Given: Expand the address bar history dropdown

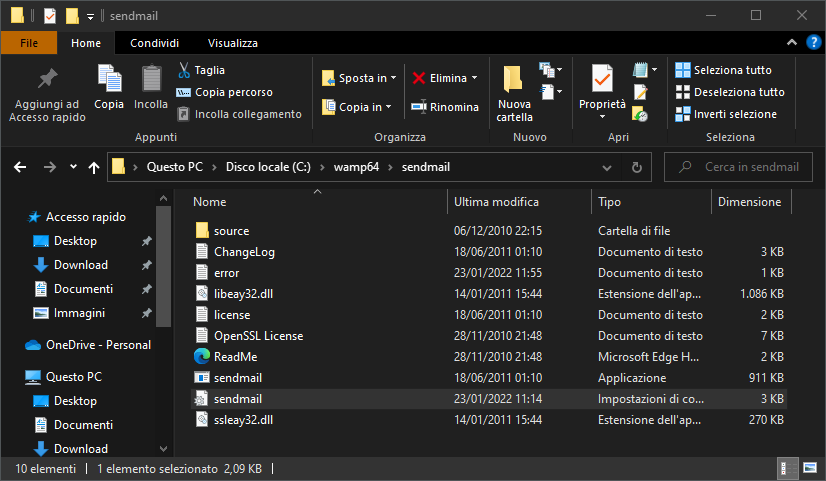Looking at the screenshot, I should click(x=607, y=168).
